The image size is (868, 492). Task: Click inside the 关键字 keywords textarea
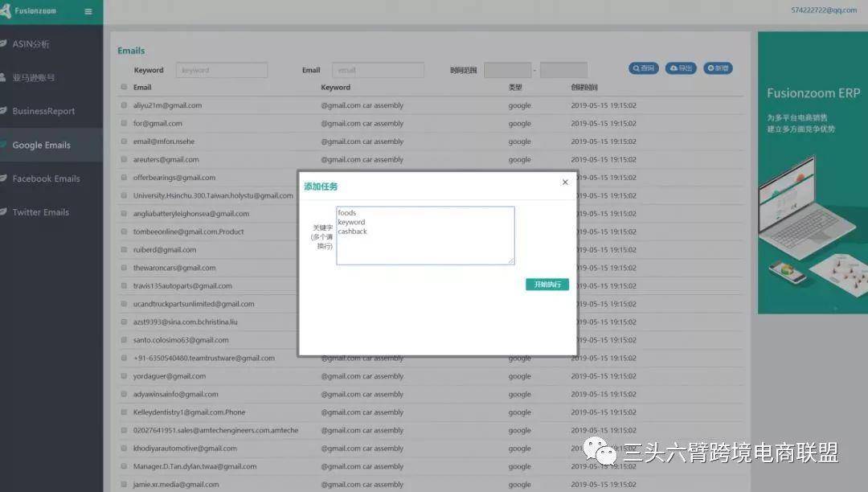point(425,236)
